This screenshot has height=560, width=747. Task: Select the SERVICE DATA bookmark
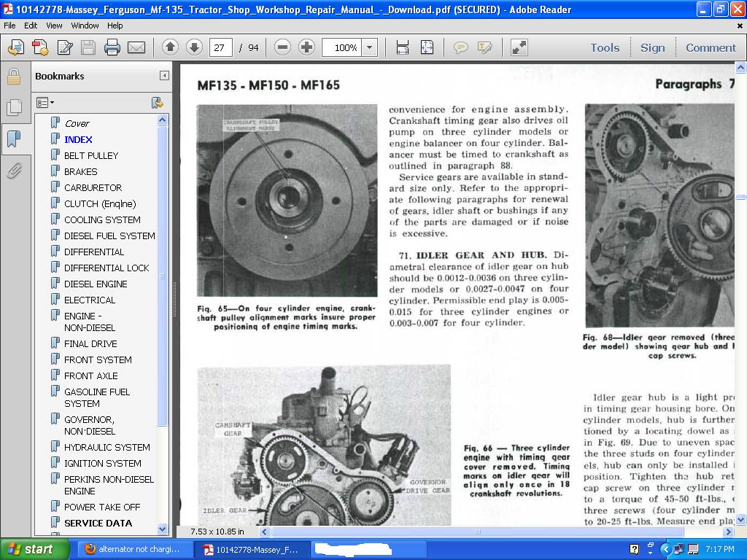(98, 524)
